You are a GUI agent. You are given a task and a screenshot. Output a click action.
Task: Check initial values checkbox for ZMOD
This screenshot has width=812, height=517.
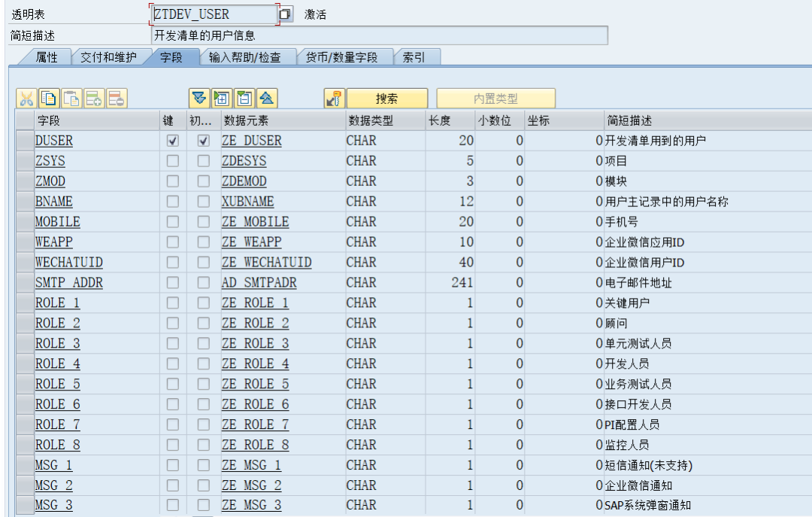click(204, 181)
